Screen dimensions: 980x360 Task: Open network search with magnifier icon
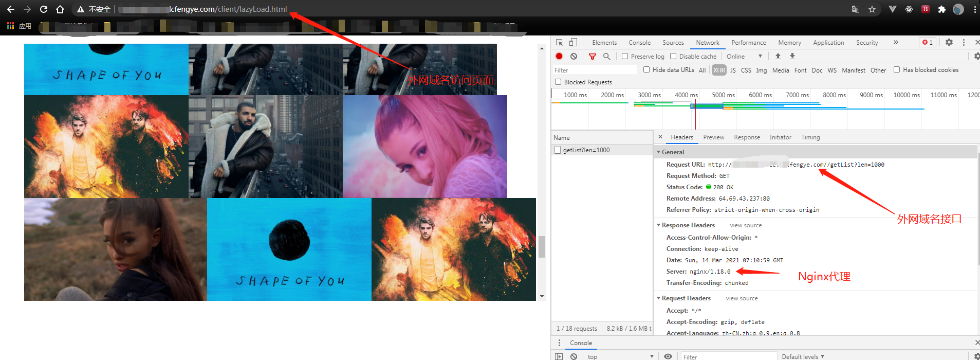(607, 56)
